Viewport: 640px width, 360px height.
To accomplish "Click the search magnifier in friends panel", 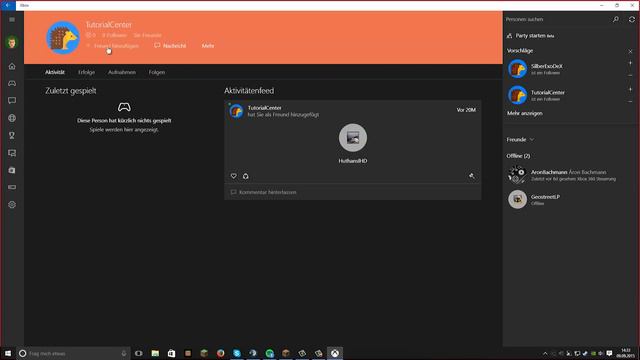I will coord(616,19).
